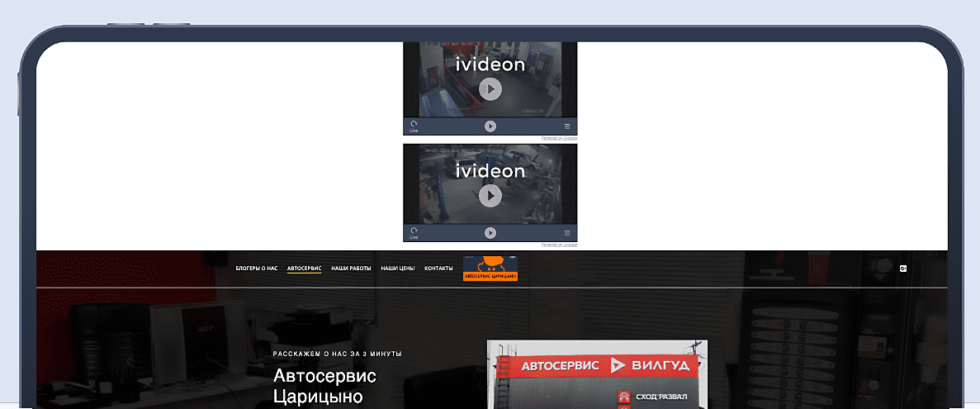Screen dimensions: 980x409
Task: Follow the Powered by Ivideon link under bottom player
Action: click(x=559, y=245)
